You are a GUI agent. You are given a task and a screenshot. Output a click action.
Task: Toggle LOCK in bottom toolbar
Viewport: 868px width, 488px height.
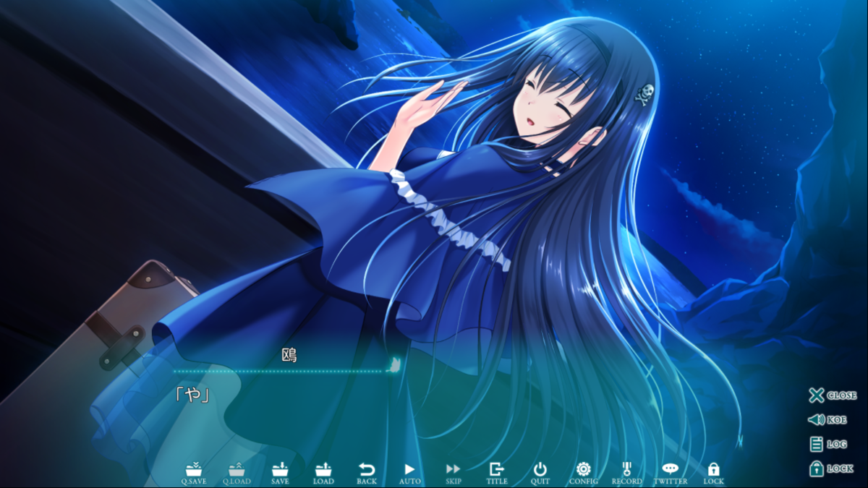713,474
